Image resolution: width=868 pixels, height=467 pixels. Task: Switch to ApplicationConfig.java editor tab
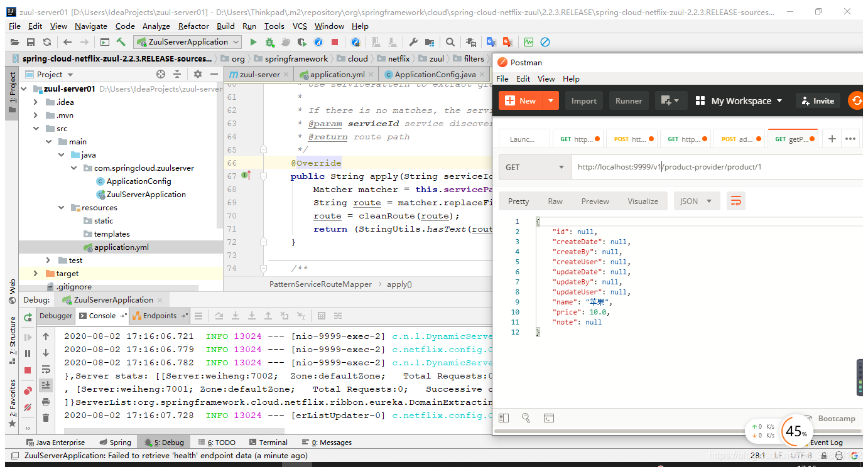(435, 74)
